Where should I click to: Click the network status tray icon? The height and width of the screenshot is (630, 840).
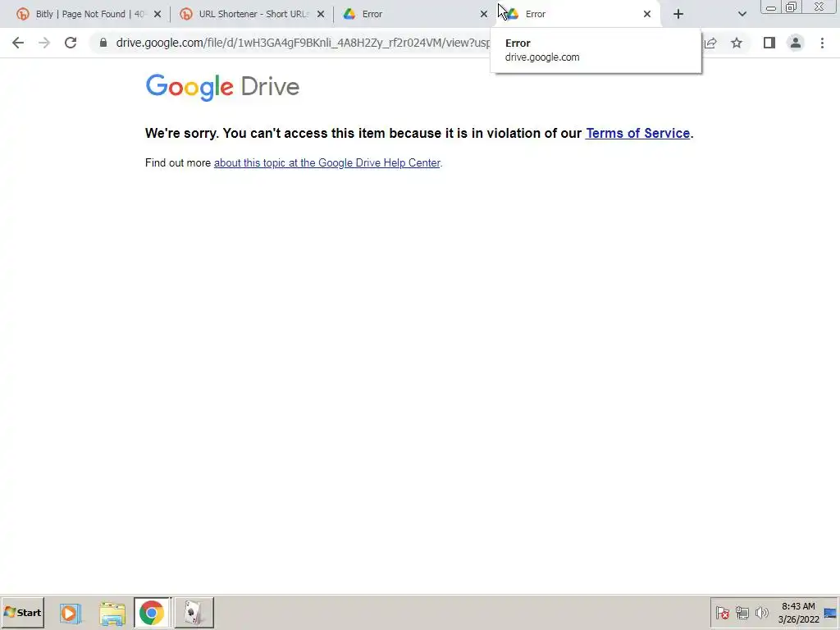742,613
